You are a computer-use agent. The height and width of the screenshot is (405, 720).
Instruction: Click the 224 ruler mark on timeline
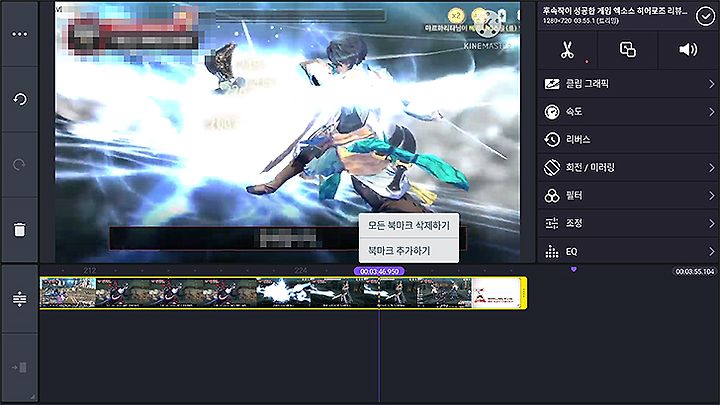coord(301,270)
